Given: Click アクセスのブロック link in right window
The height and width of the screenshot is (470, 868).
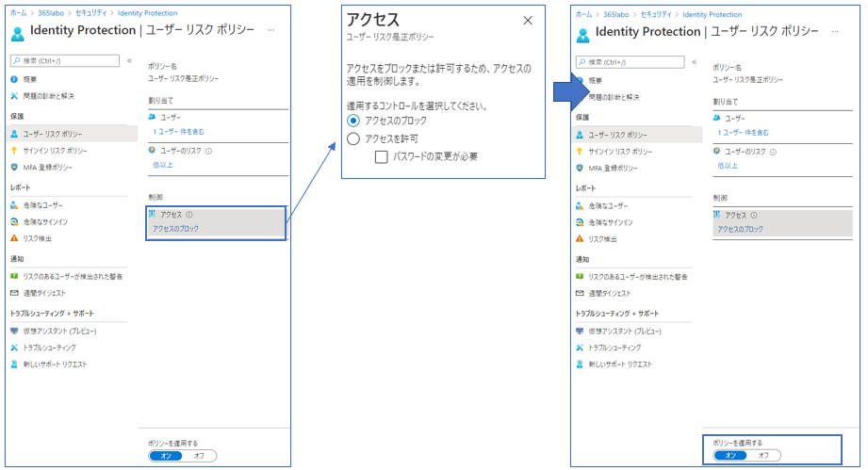Looking at the screenshot, I should pos(740,229).
